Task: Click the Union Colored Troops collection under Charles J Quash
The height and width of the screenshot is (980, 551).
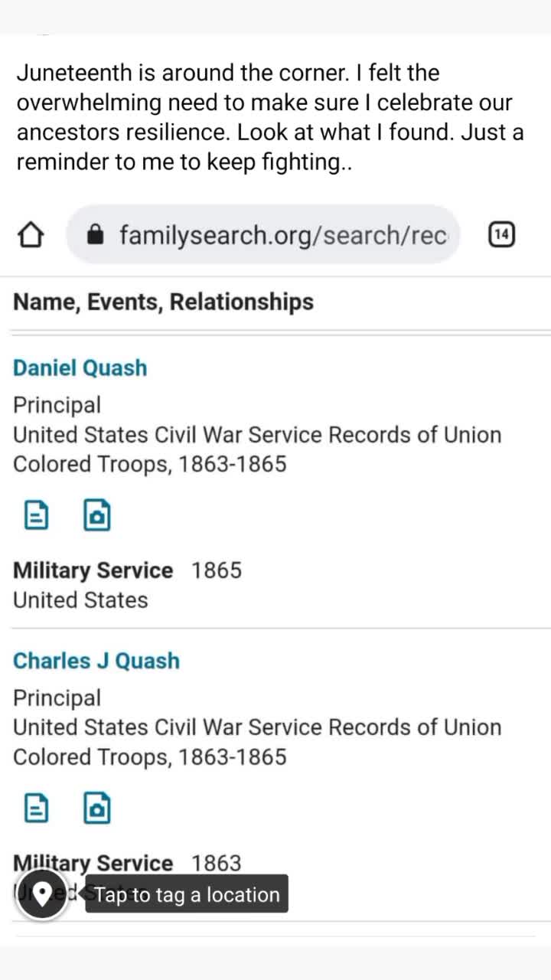Action: pyautogui.click(x=256, y=742)
